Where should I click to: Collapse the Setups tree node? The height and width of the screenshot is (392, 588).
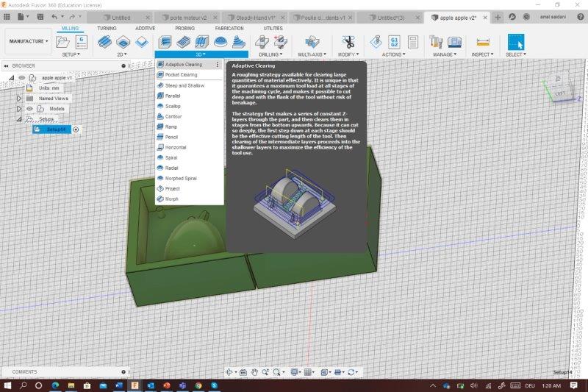(x=19, y=119)
